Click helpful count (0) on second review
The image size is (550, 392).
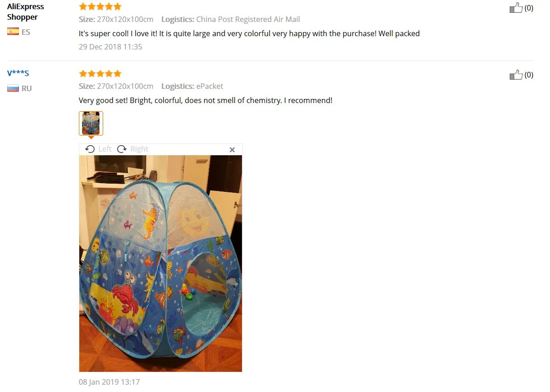click(529, 75)
